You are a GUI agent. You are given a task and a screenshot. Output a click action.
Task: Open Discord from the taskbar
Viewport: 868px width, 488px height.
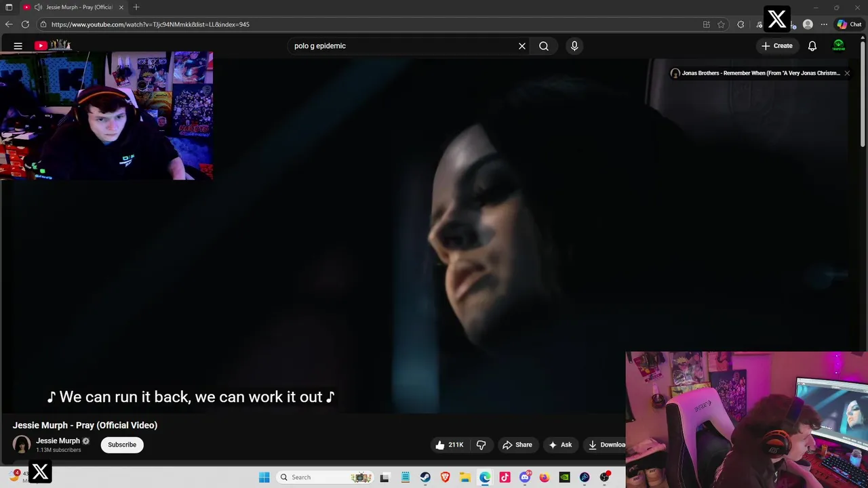(525, 477)
